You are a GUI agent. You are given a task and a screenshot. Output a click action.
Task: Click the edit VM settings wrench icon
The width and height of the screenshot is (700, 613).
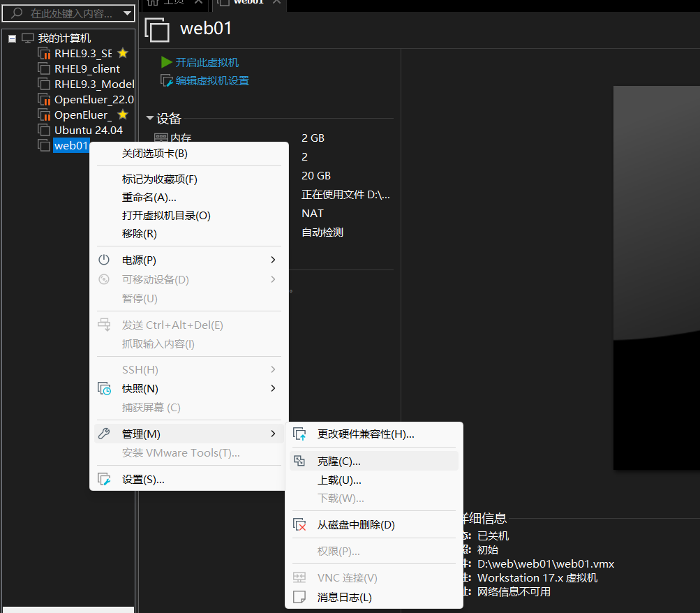167,81
